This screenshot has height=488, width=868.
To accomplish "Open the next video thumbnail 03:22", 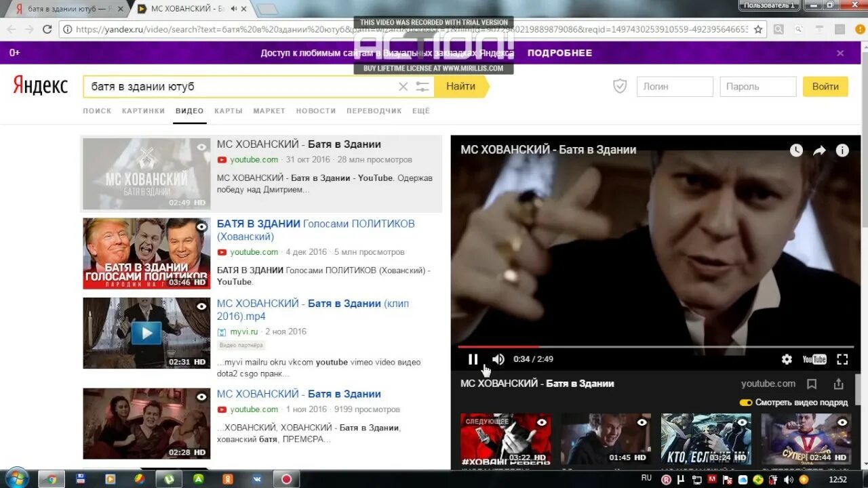I will pyautogui.click(x=506, y=439).
